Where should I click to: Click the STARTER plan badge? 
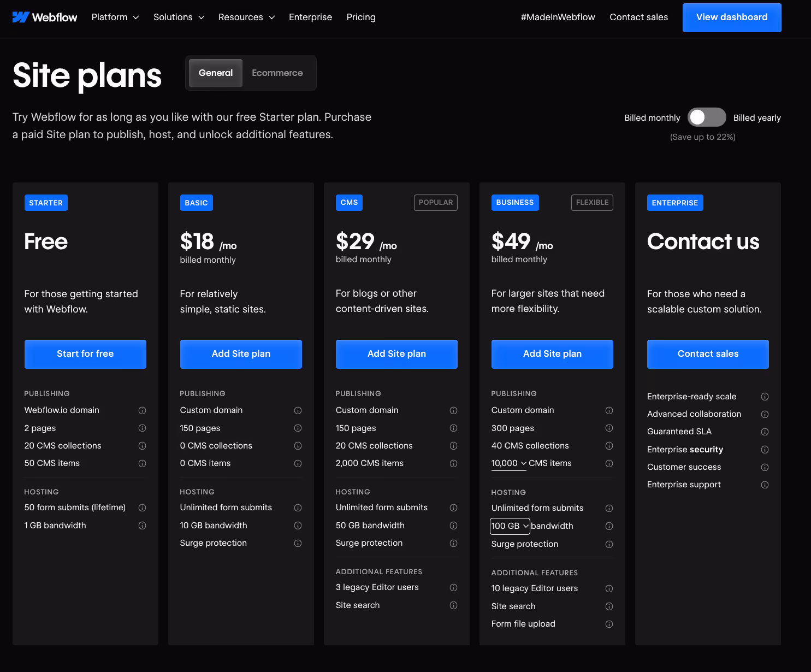46,203
